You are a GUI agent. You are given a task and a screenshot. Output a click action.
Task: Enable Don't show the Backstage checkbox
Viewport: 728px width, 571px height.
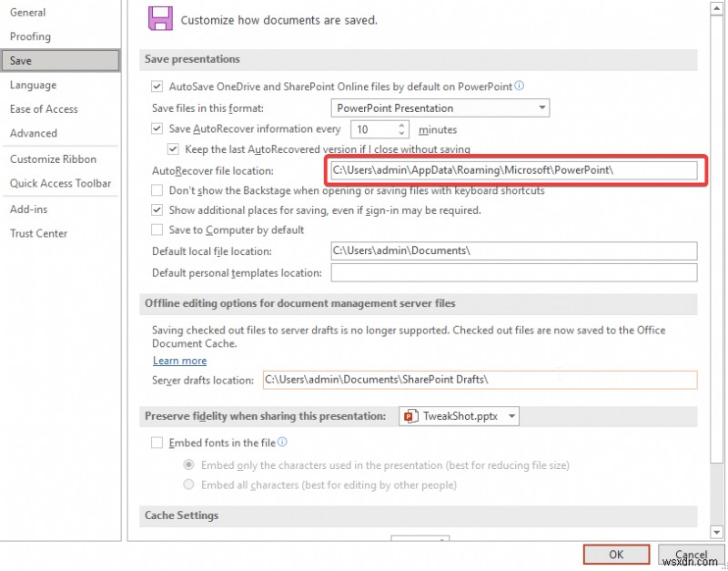click(x=157, y=190)
